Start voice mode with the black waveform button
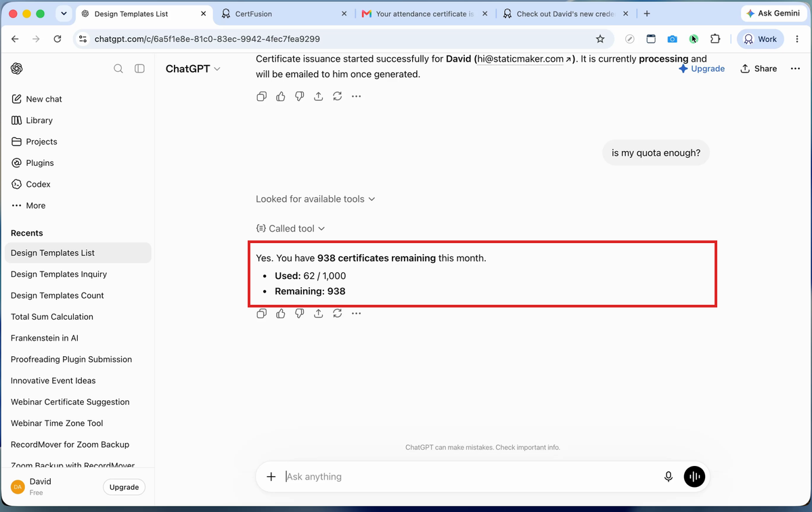812x512 pixels. tap(694, 477)
